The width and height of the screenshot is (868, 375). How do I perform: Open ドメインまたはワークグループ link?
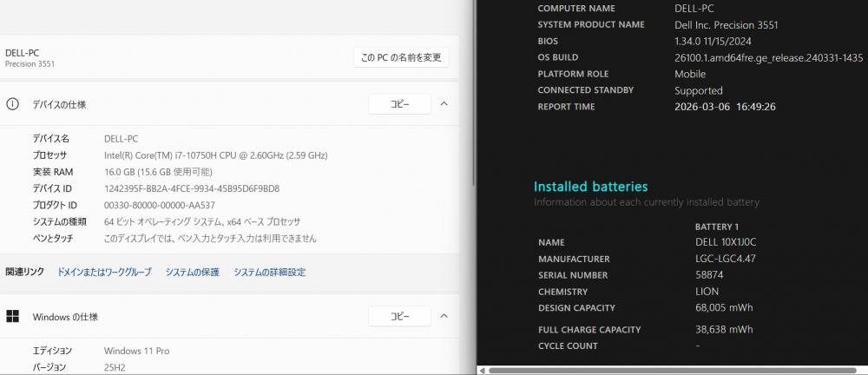[104, 272]
